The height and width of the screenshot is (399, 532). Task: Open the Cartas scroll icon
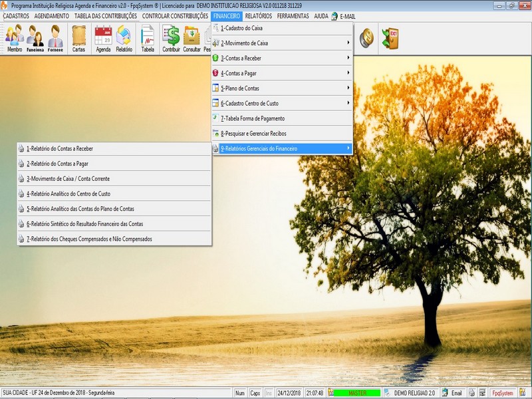pyautogui.click(x=78, y=39)
